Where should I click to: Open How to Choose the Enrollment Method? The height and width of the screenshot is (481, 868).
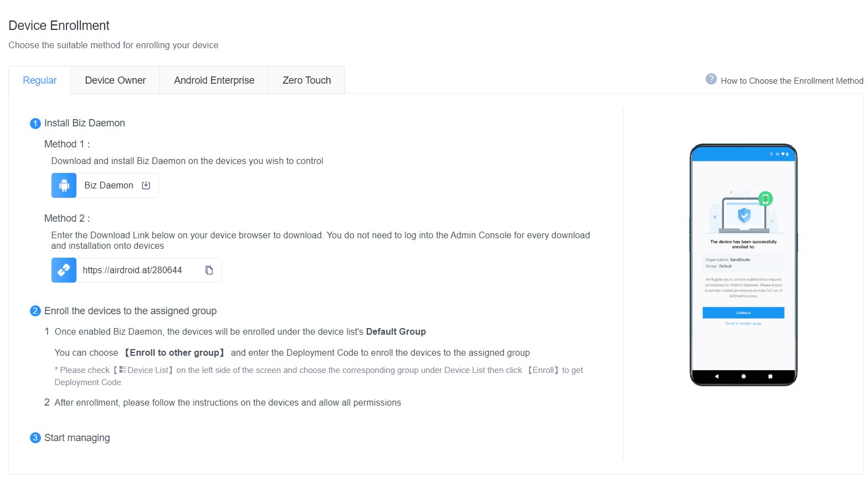tap(792, 81)
